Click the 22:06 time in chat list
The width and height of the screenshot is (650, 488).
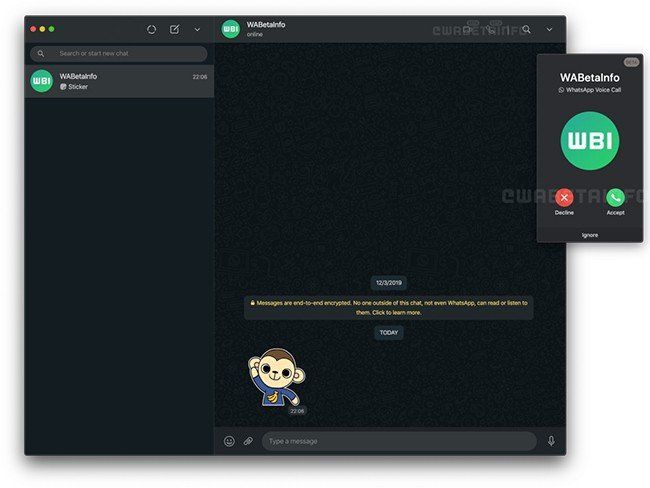click(x=199, y=77)
